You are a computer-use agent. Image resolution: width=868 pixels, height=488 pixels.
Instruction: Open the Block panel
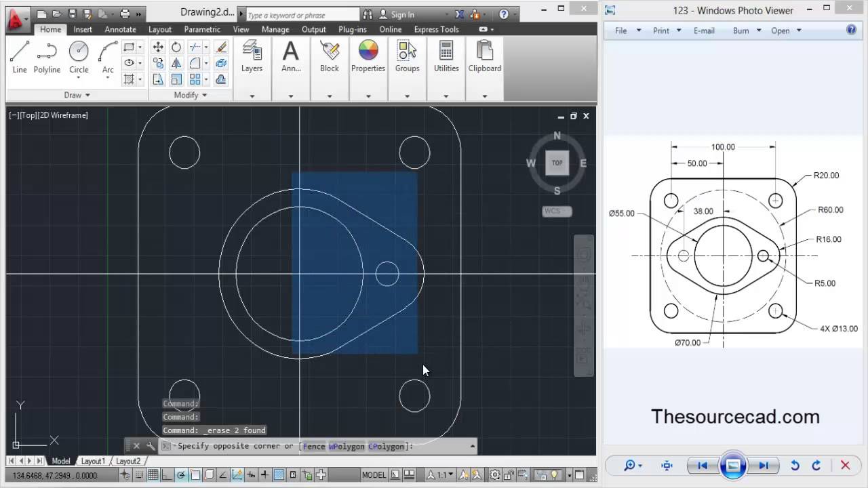(330, 57)
